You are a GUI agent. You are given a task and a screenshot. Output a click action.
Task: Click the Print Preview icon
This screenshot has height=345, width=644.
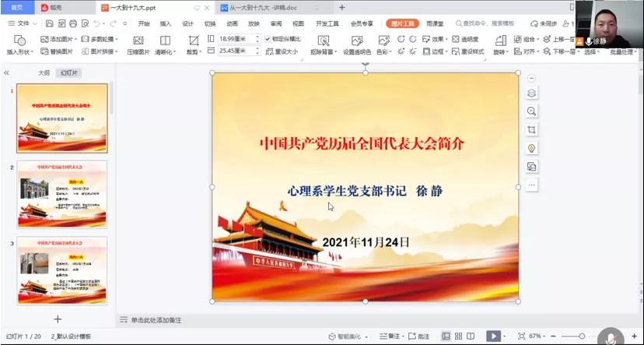tap(85, 23)
